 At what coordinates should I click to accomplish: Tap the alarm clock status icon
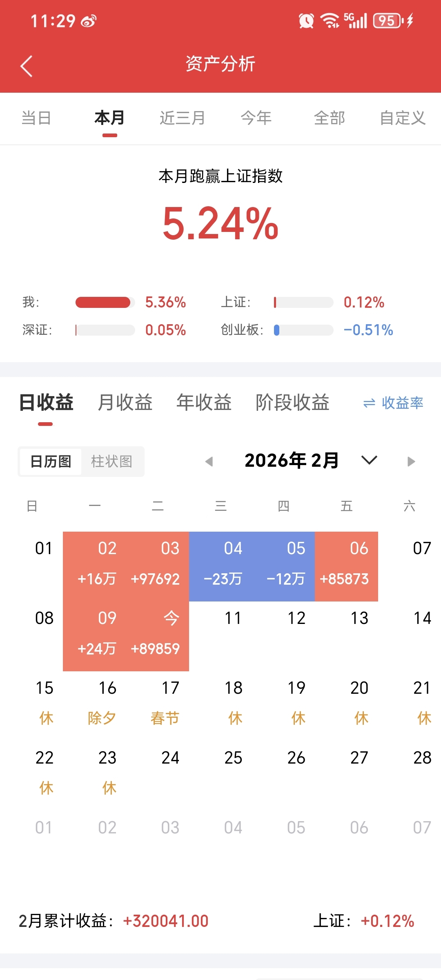click(x=306, y=21)
